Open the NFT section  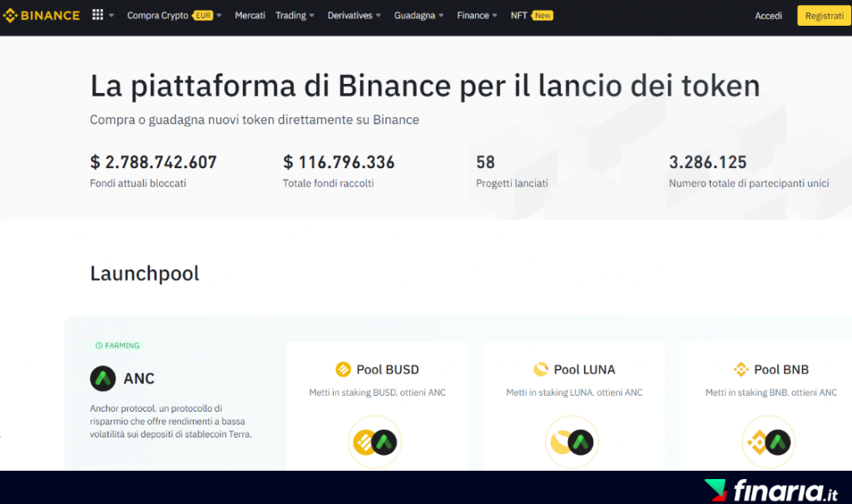(x=519, y=15)
